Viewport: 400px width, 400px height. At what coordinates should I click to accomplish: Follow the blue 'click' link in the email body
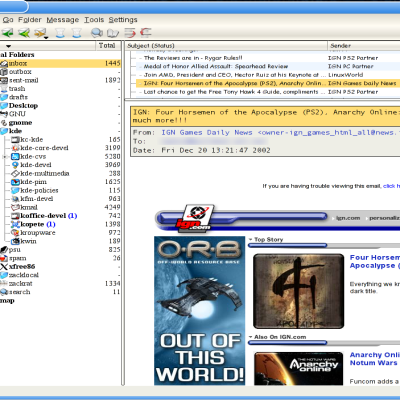click(389, 186)
